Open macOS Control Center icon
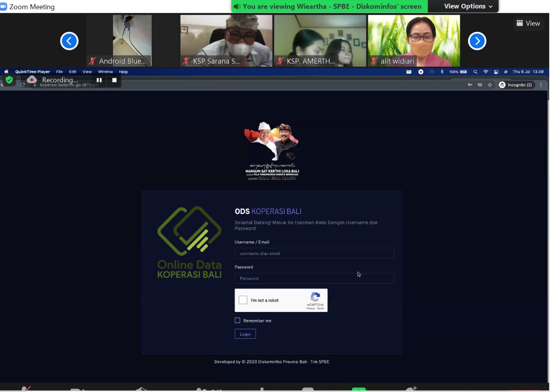The image size is (550, 392). tap(496, 72)
